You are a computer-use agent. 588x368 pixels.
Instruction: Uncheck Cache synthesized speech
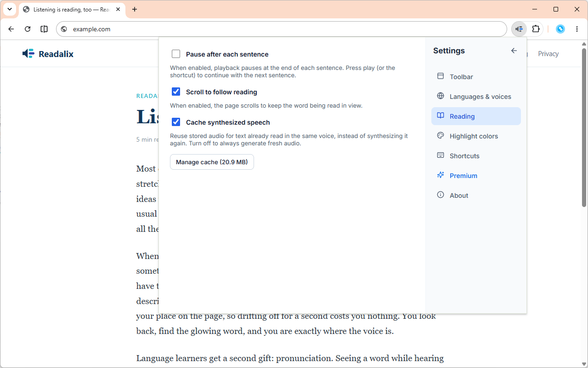176,122
